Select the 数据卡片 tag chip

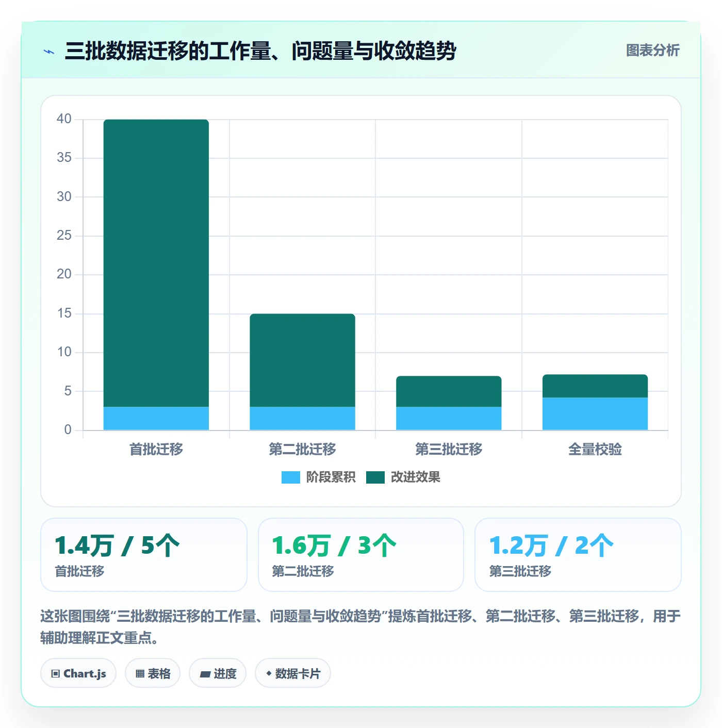pos(293,673)
